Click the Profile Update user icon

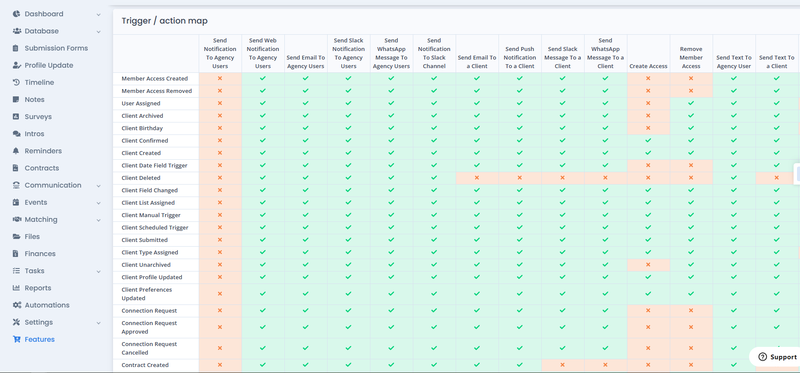pos(16,65)
